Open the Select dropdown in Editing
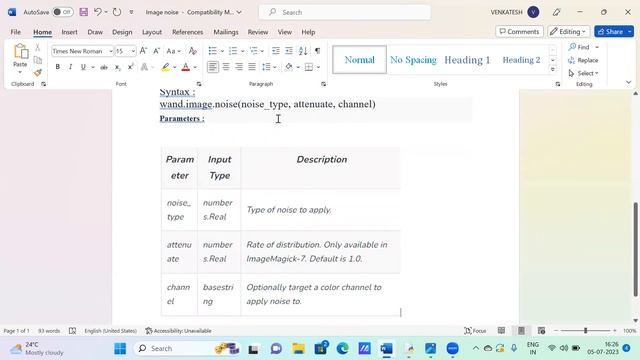The image size is (640, 360). pyautogui.click(x=583, y=73)
